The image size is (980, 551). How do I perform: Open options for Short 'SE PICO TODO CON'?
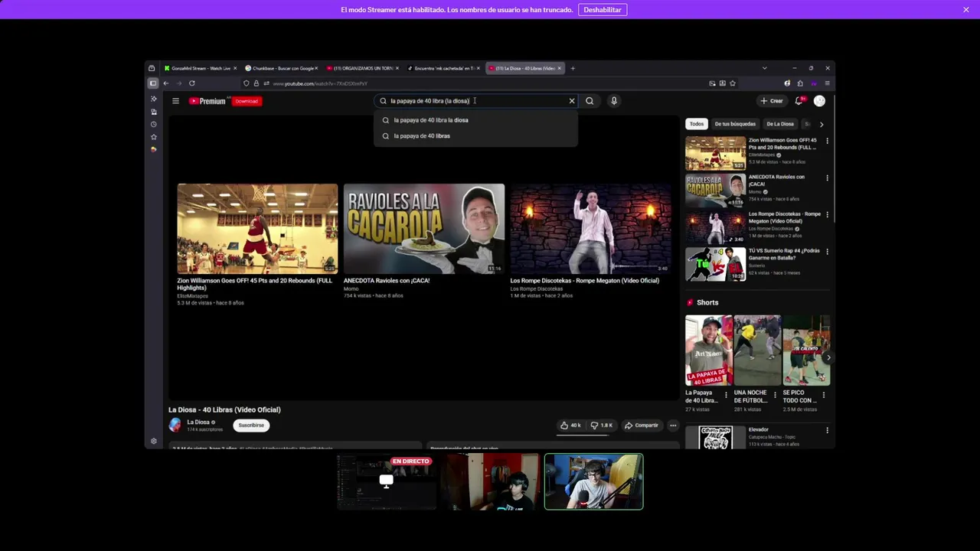coord(824,396)
